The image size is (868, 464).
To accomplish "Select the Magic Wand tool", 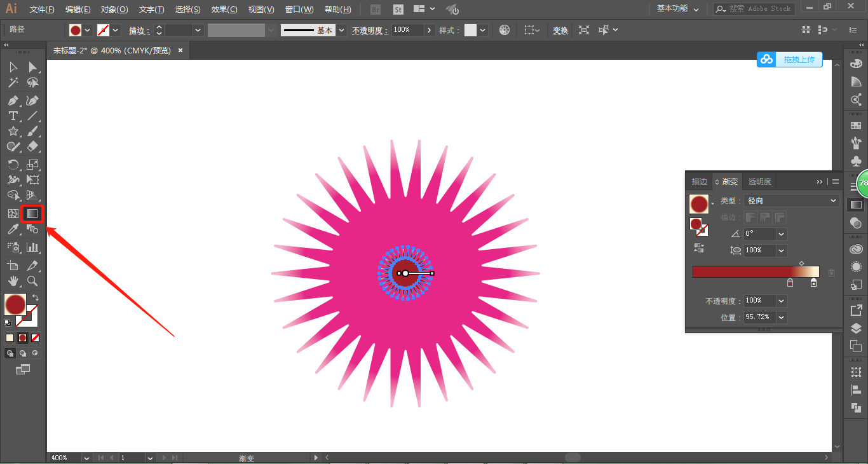I will click(13, 83).
